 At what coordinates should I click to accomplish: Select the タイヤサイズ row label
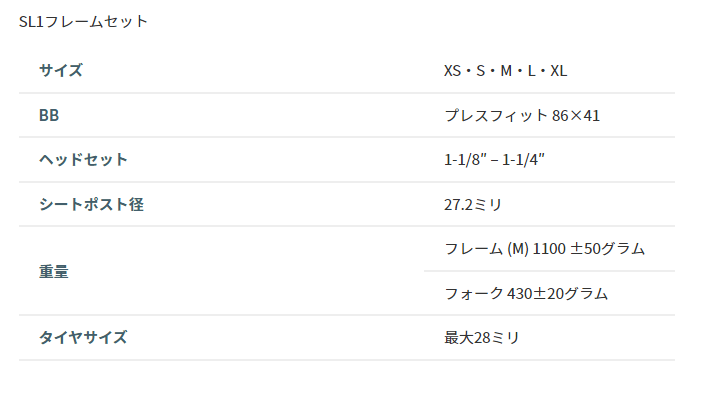[x=83, y=338]
